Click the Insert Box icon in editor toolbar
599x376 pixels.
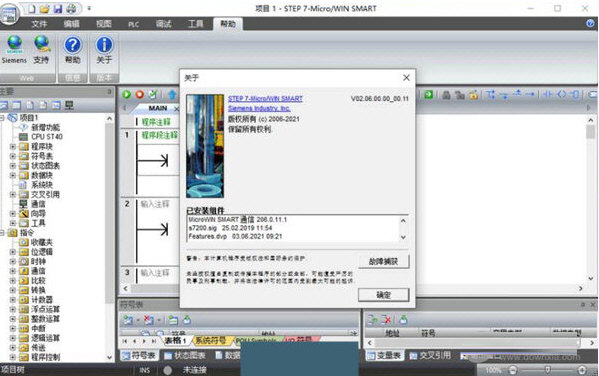click(576, 94)
